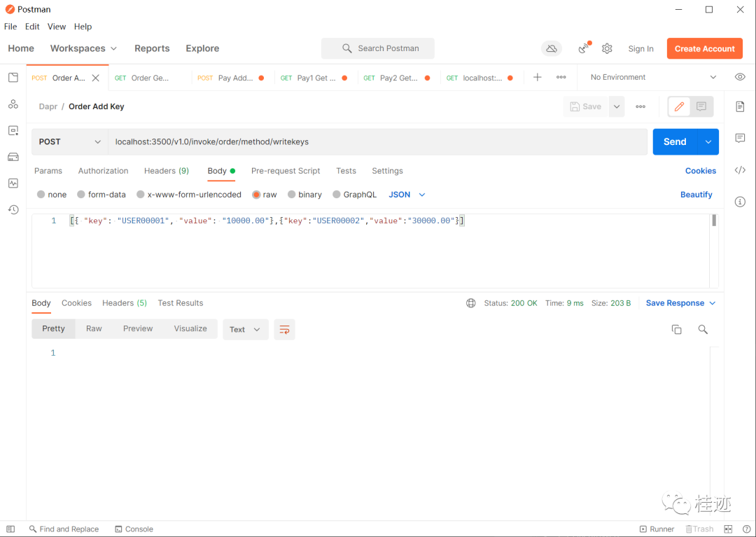The image size is (756, 537).
Task: Open response Text format dropdown
Action: (246, 330)
